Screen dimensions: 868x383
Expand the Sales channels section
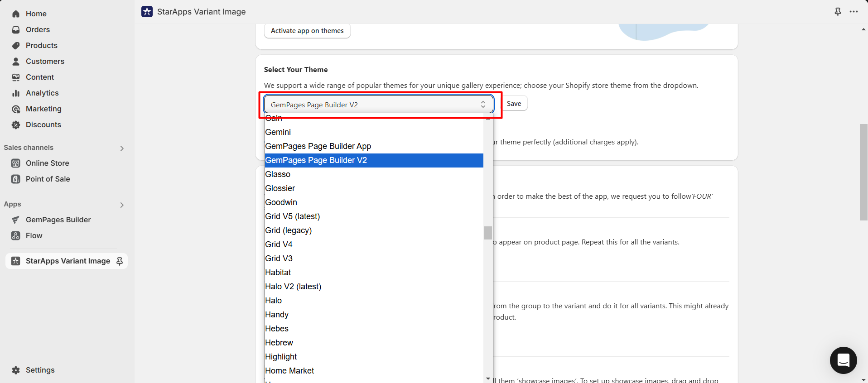pyautogui.click(x=121, y=148)
